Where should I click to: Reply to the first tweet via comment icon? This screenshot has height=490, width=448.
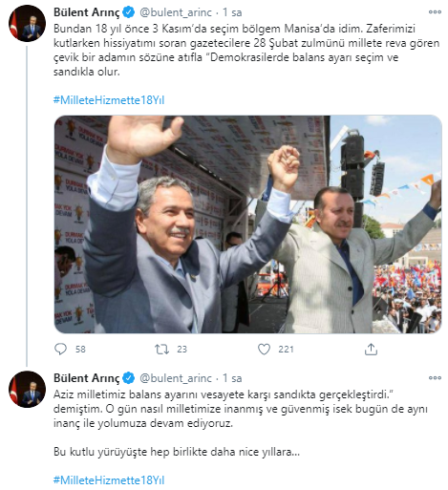[60, 349]
